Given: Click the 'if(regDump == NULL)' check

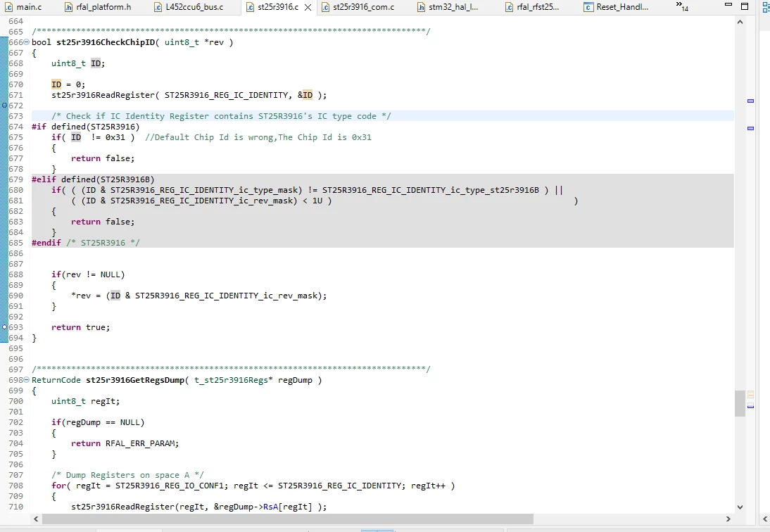Looking at the screenshot, I should point(99,422).
